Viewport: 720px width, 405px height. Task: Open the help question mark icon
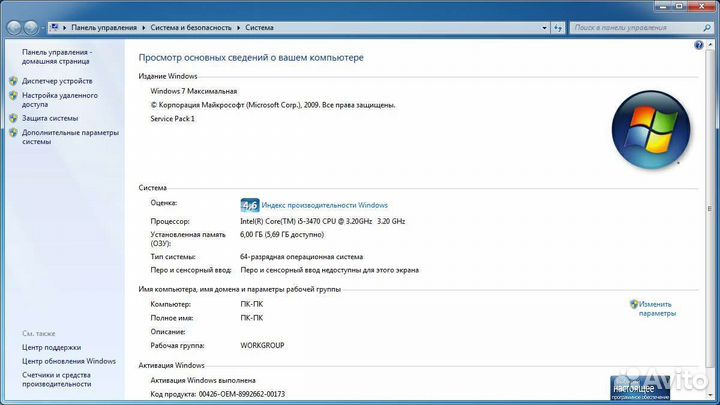click(698, 45)
